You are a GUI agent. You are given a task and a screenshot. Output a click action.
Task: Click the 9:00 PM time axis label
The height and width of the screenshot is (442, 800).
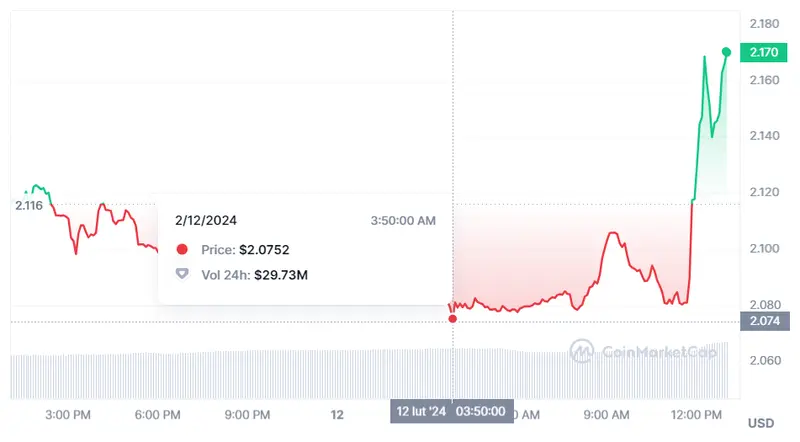coord(247,414)
